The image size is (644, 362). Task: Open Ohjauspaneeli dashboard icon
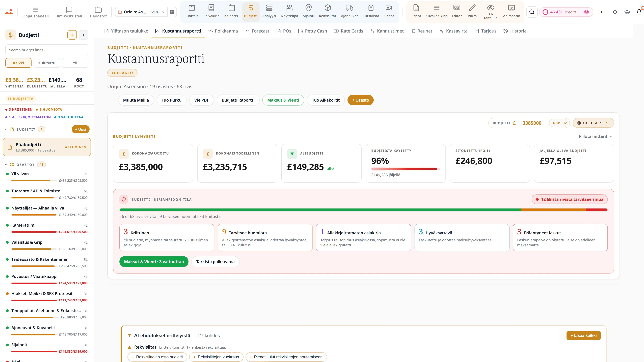coord(36,10)
